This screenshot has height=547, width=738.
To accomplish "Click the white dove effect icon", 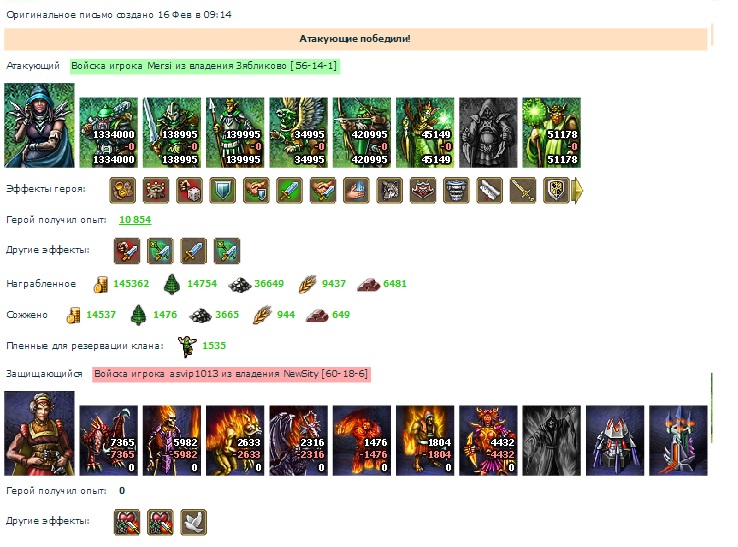I will [x=193, y=522].
